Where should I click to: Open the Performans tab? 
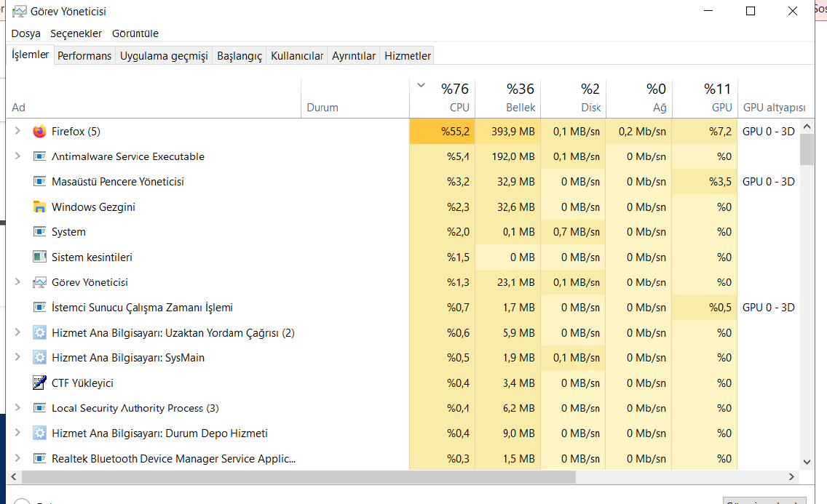point(84,56)
